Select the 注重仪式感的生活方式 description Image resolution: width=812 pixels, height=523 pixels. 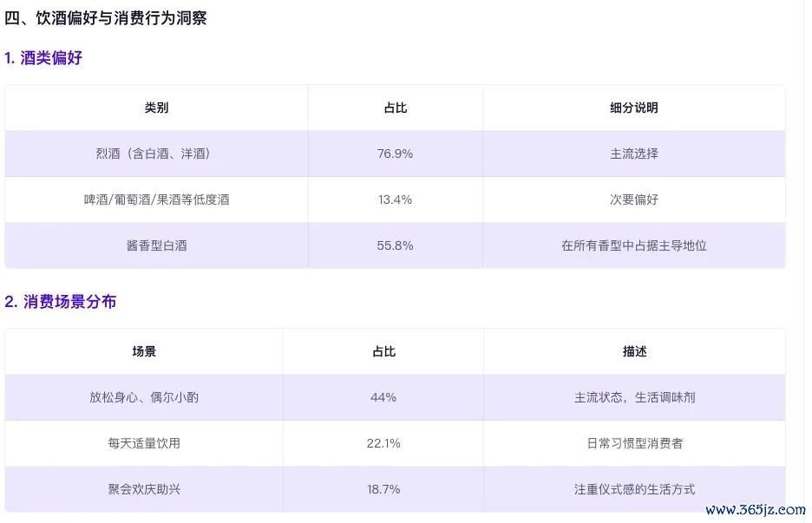point(634,489)
